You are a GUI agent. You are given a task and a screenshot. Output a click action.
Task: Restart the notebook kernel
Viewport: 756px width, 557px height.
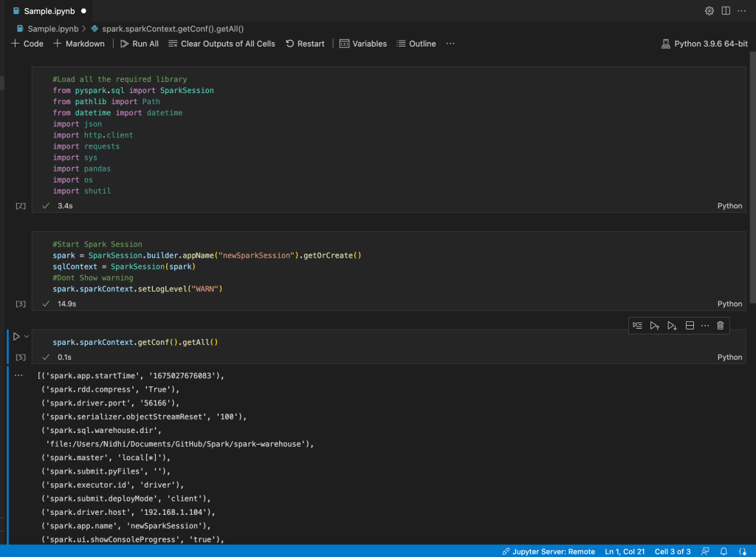pos(305,44)
